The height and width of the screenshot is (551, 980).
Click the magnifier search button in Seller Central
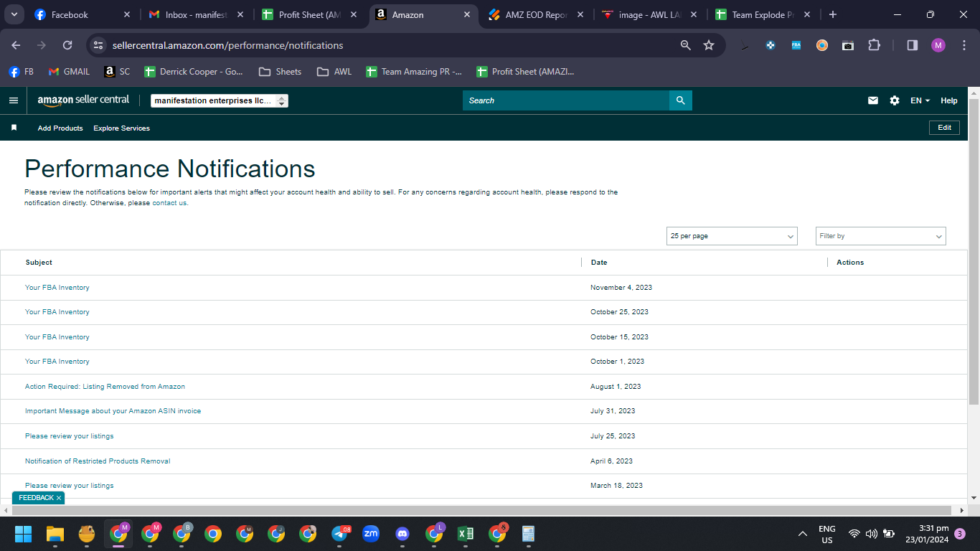click(x=681, y=100)
